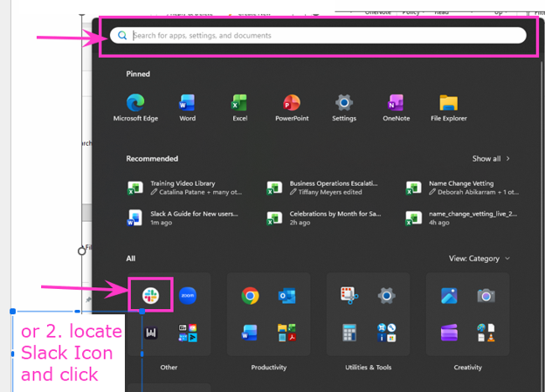
Task: Expand small icons cluster in Creativity
Action: pyautogui.click(x=486, y=333)
